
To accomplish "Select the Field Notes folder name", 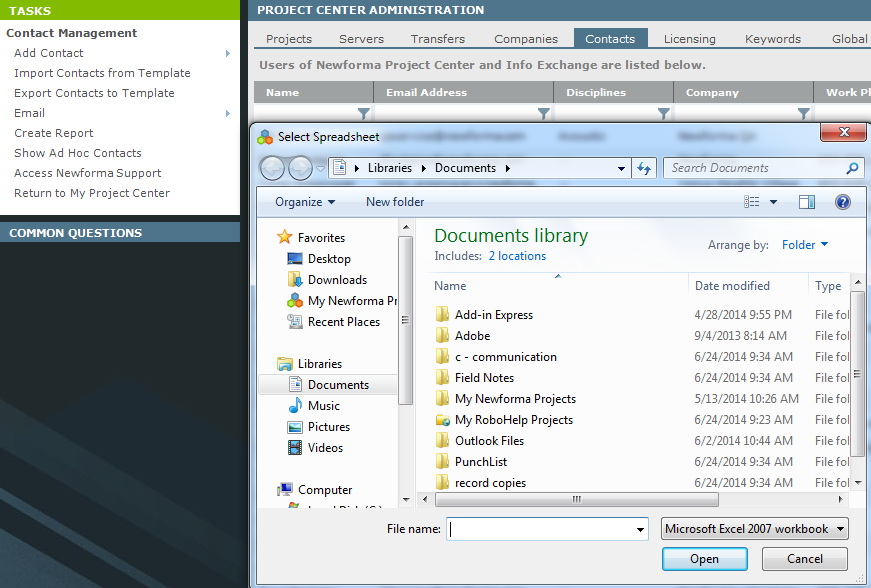I will click(484, 378).
